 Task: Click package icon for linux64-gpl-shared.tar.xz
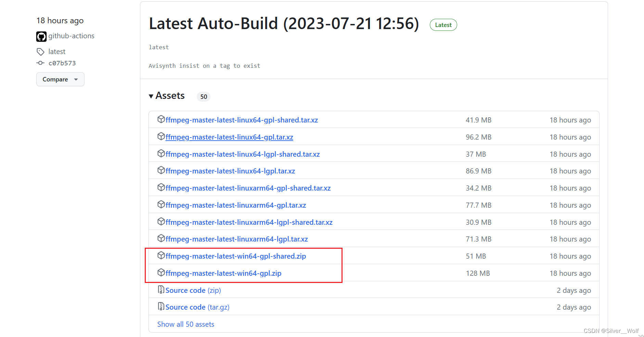click(161, 119)
